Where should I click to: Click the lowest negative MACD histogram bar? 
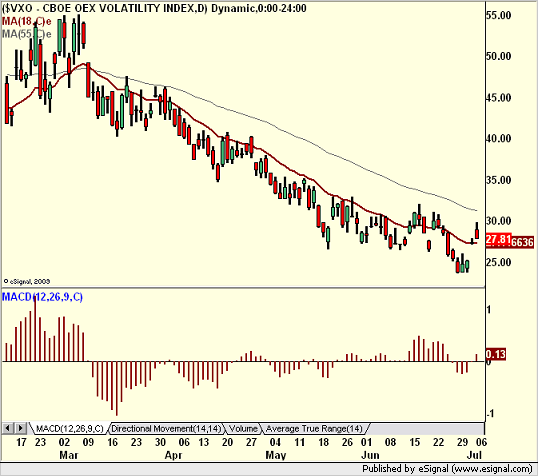(x=117, y=388)
